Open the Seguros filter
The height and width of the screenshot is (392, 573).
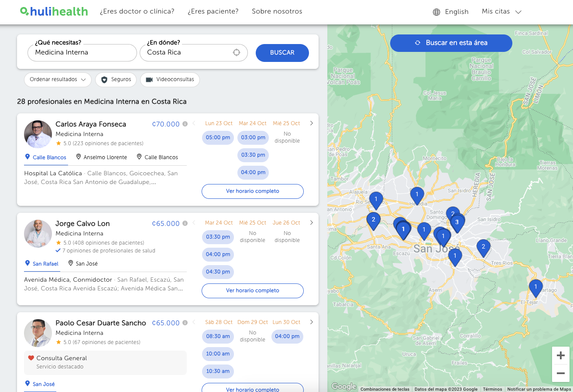pos(116,80)
